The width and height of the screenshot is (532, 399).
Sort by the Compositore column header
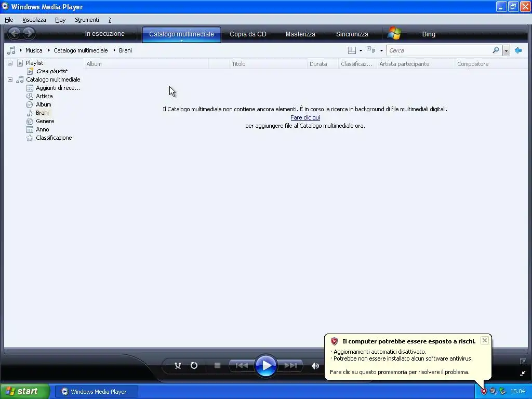click(490, 64)
